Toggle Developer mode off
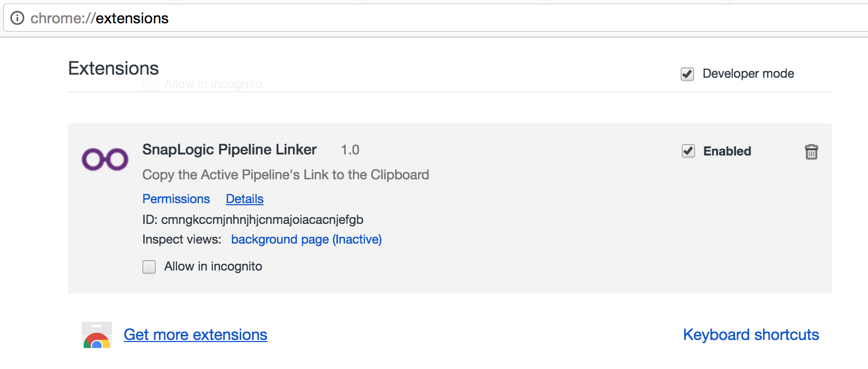The image size is (868, 369). [x=687, y=74]
